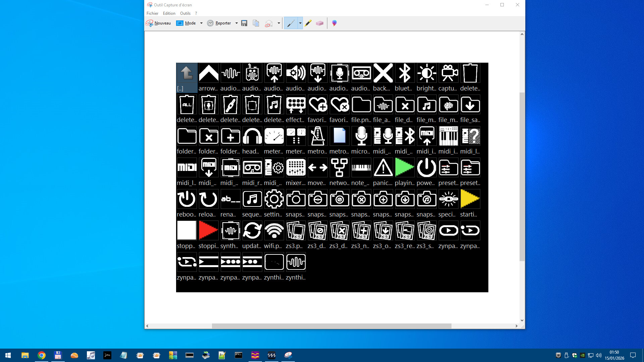This screenshot has width=644, height=362.
Task: Click the Send snip envelope icon
Action: click(269, 23)
